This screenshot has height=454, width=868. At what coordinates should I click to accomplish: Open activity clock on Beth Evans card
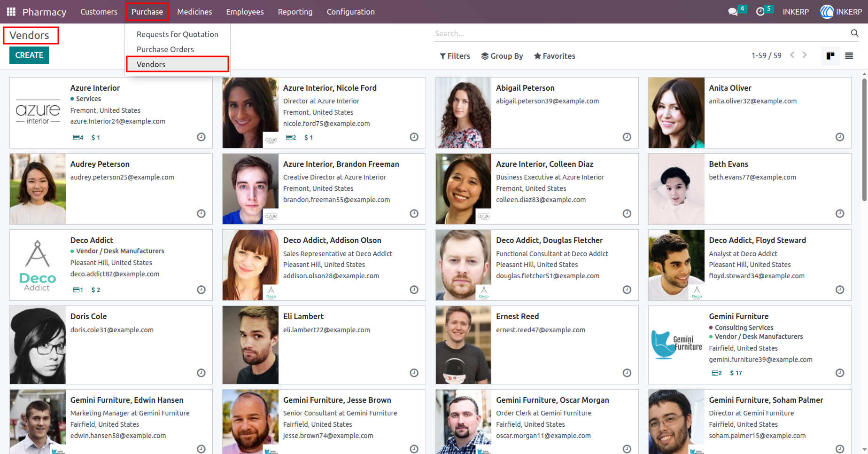point(840,213)
